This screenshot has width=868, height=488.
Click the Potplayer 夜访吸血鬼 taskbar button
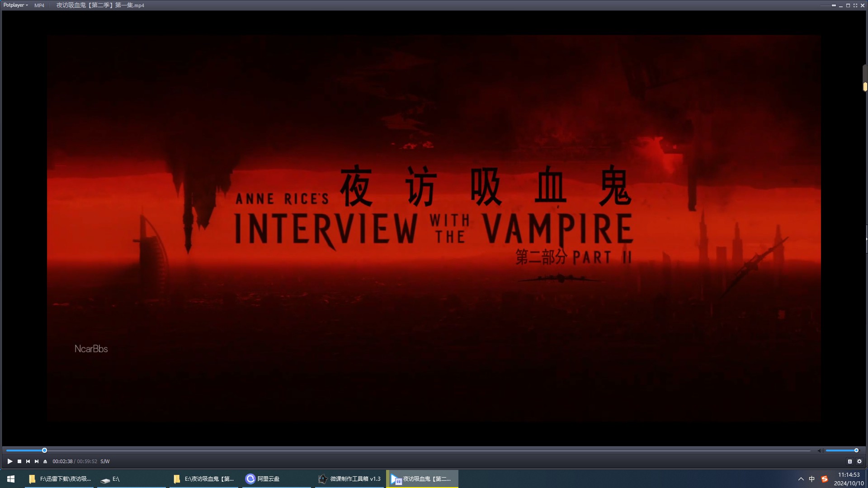422,479
